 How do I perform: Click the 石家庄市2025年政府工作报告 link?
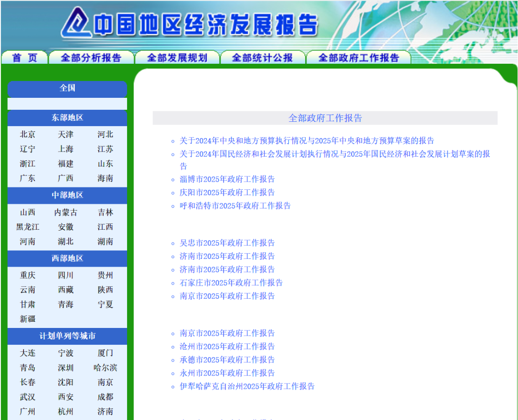click(231, 283)
